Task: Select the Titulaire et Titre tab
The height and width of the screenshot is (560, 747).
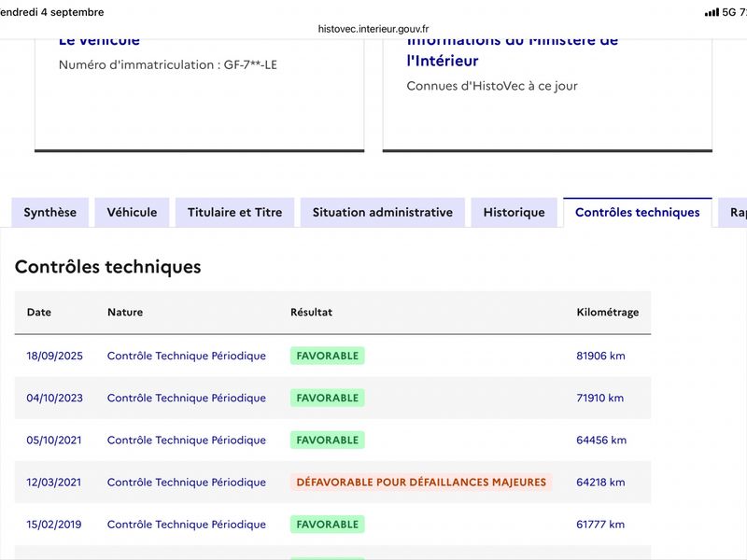Action: (x=235, y=213)
